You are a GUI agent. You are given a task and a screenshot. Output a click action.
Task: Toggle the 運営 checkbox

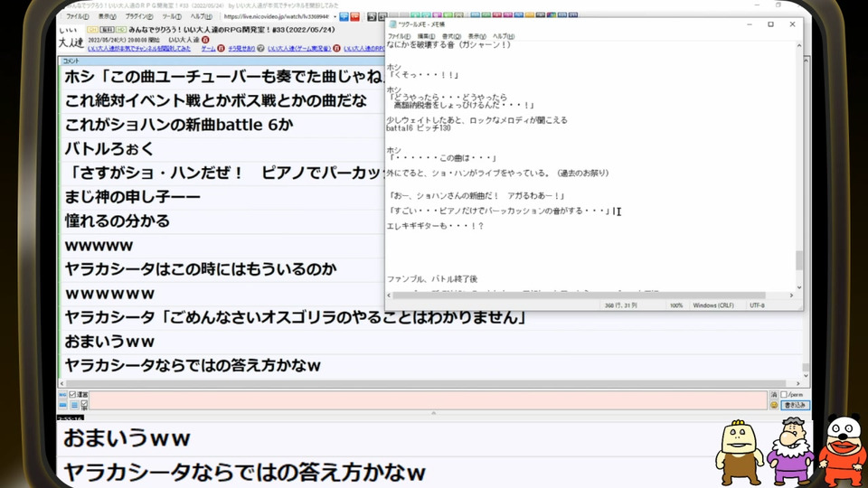coord(72,395)
